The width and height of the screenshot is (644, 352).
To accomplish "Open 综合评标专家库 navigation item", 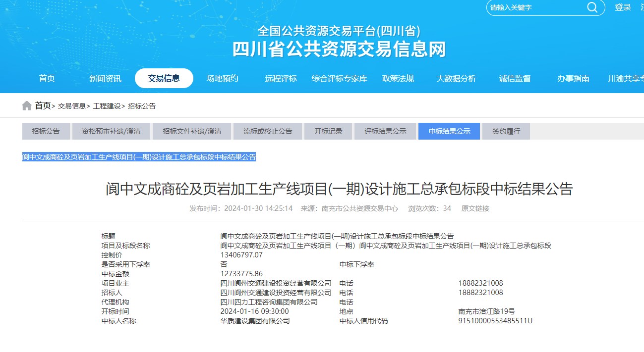I will pyautogui.click(x=339, y=78).
